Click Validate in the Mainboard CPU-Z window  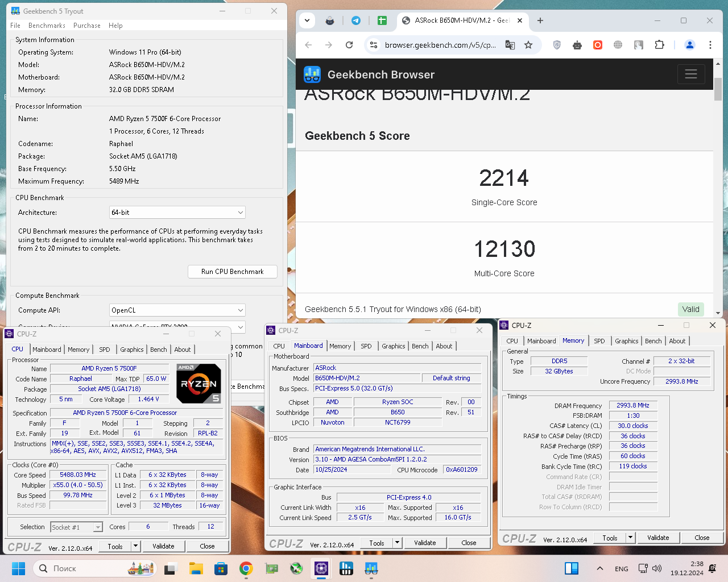(x=425, y=543)
